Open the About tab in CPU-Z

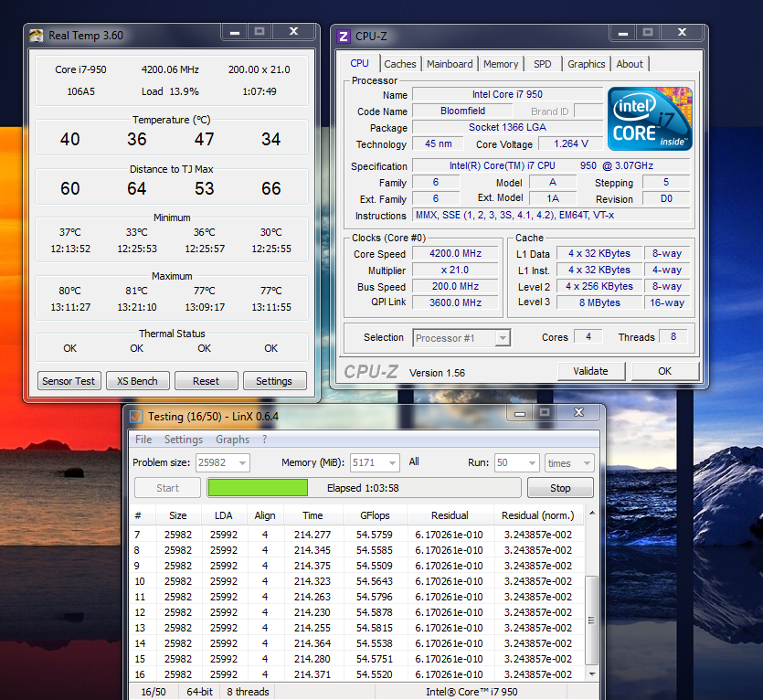[630, 64]
